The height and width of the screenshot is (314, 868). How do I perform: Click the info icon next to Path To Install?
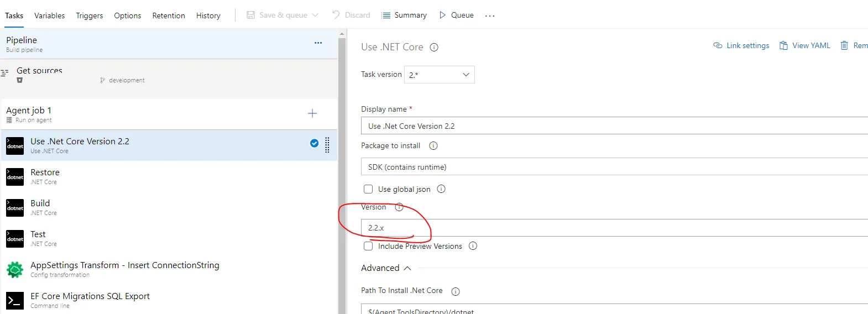click(x=456, y=291)
